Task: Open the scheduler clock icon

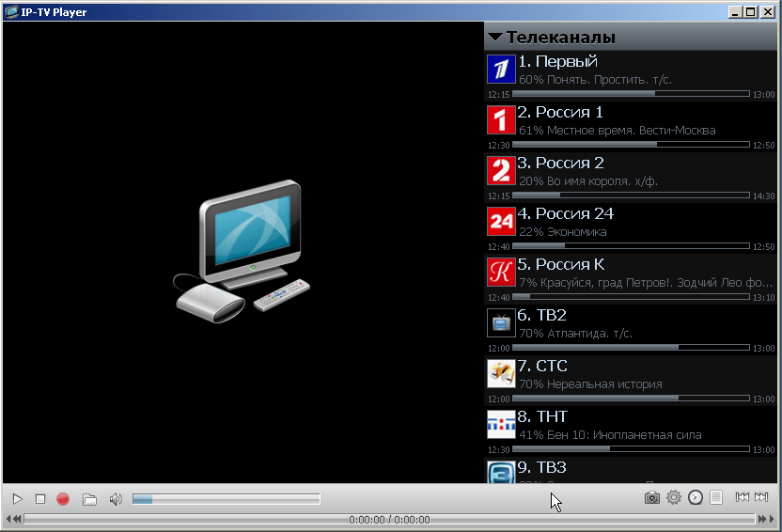Action: [696, 497]
